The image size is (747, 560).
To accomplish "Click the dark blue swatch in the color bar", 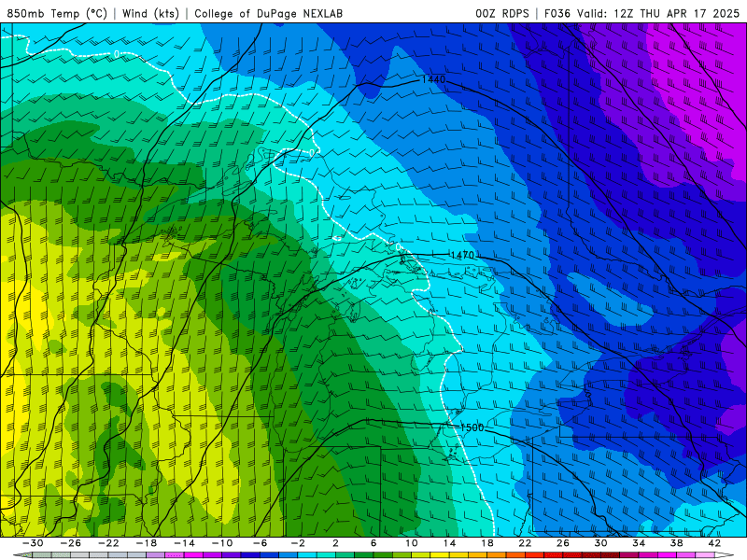I will (250, 555).
